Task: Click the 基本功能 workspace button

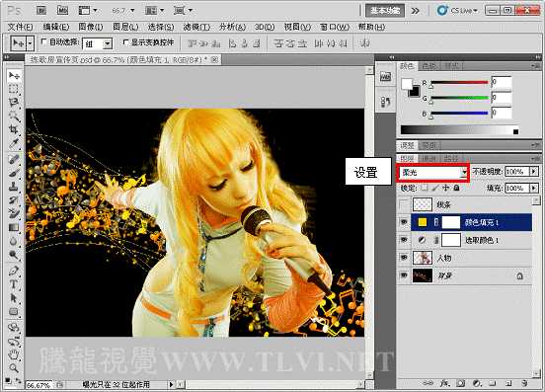Action: 385,11
